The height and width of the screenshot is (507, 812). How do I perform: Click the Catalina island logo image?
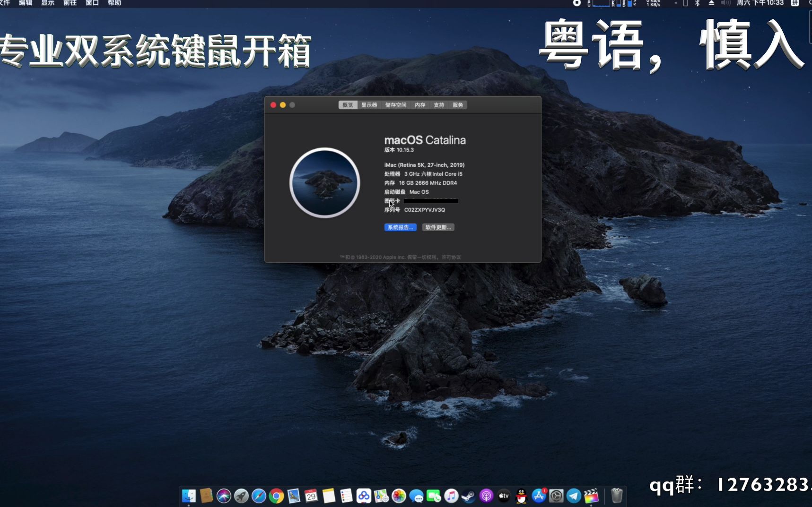point(325,183)
